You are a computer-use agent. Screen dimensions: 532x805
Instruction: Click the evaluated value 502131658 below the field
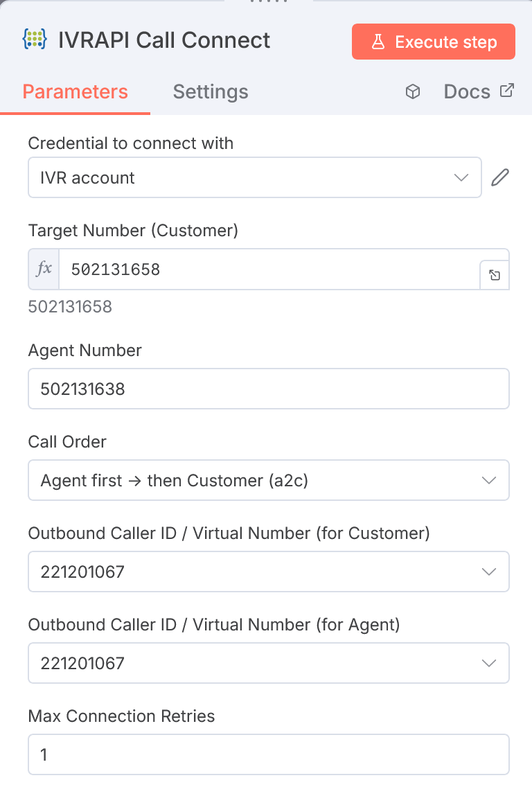click(70, 306)
